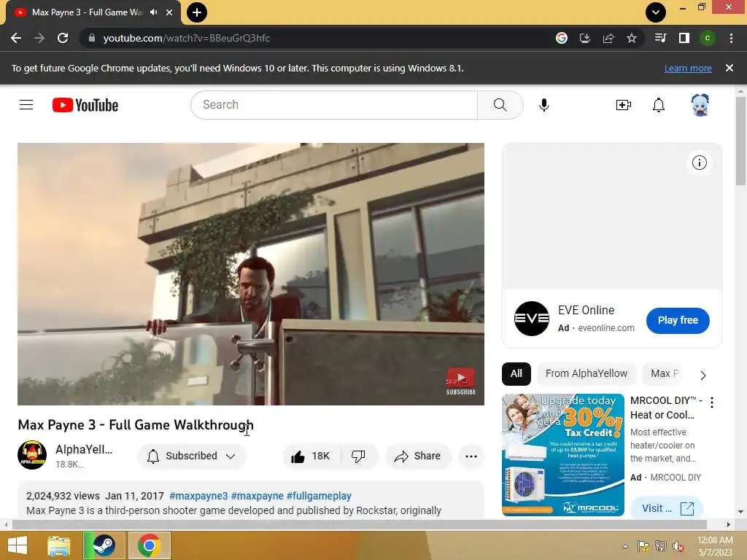Open the #maxpayne3 hashtag
The image size is (747, 560).
[x=198, y=496]
